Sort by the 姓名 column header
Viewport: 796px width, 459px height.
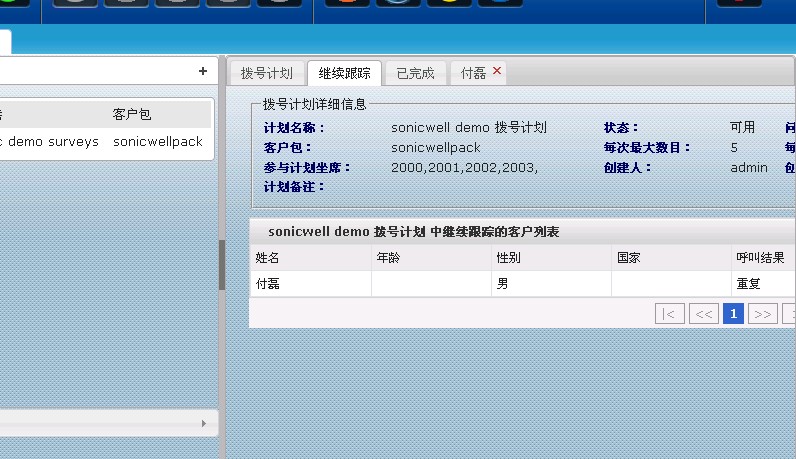pos(310,257)
